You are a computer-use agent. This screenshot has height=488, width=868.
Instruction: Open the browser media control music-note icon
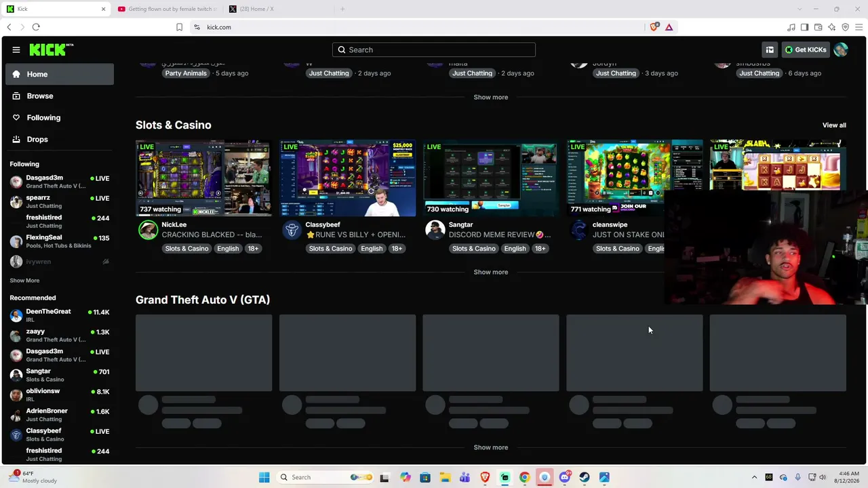(x=791, y=27)
